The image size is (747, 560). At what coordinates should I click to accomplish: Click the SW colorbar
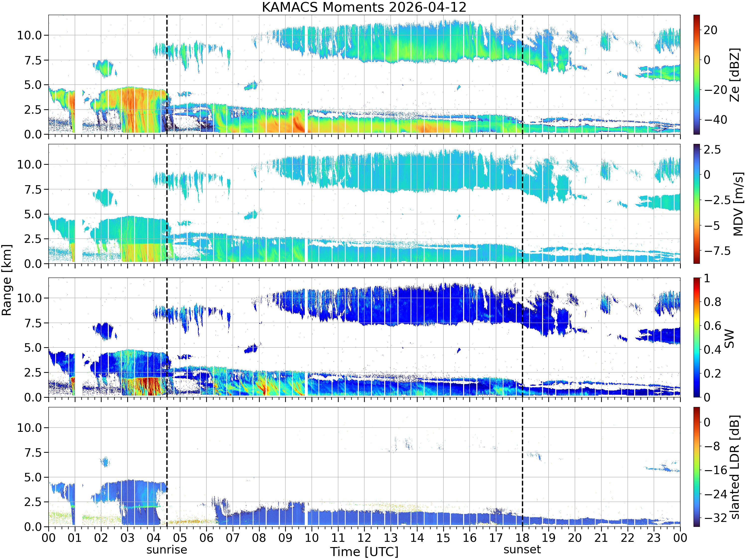point(696,337)
